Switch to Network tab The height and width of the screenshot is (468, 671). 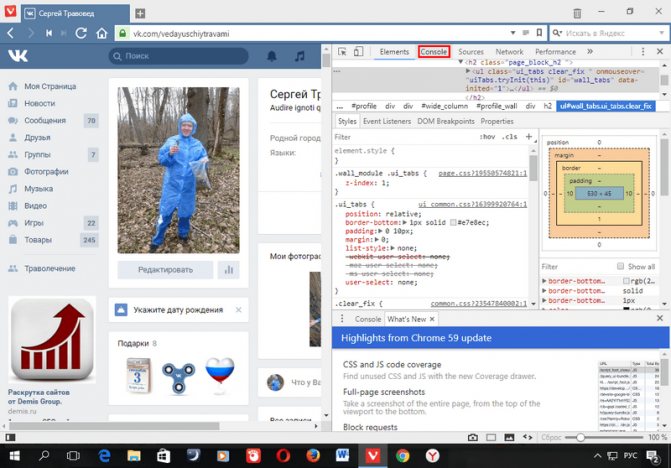point(509,52)
